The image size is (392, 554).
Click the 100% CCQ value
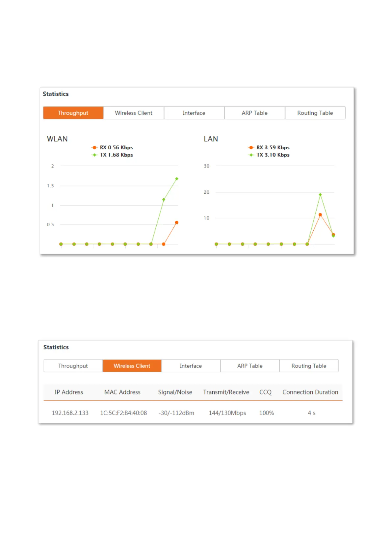point(267,413)
